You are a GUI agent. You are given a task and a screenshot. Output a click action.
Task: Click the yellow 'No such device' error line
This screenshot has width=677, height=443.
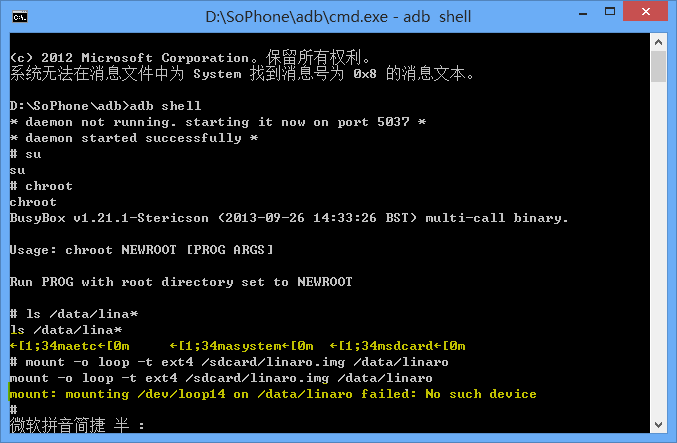(273, 394)
